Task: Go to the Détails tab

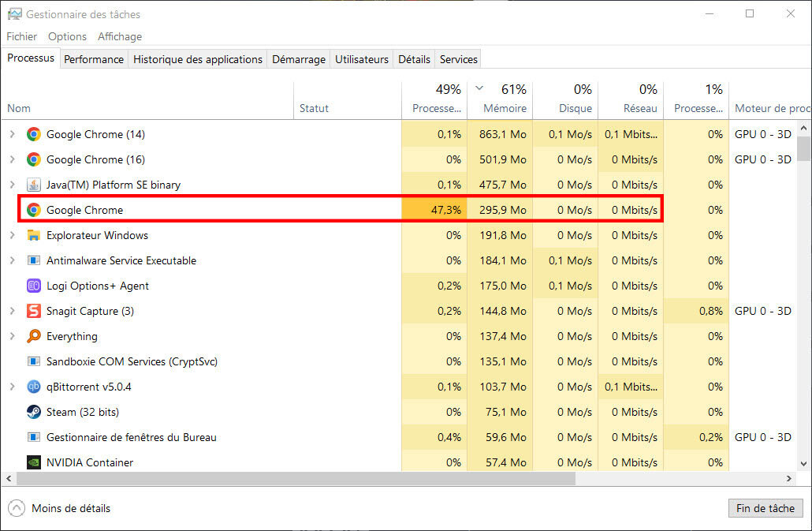Action: [x=414, y=59]
